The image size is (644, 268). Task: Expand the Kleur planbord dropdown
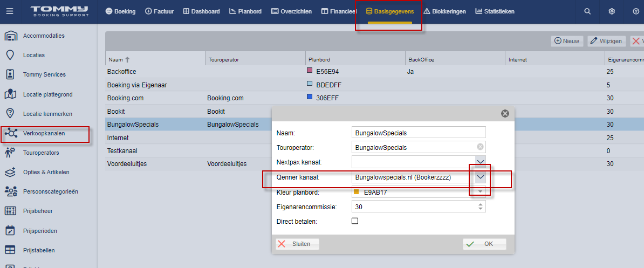tap(481, 191)
